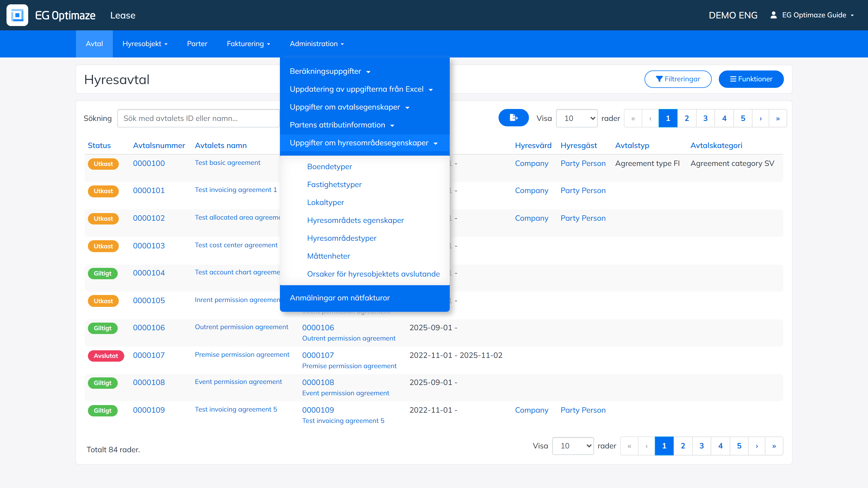
Task: Open Anmälningar om nätfakturor
Action: [340, 298]
